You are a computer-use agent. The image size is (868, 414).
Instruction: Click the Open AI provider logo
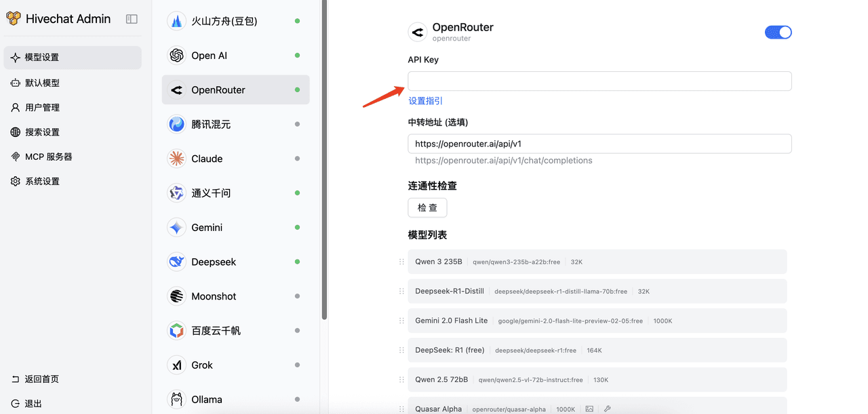[x=176, y=56]
